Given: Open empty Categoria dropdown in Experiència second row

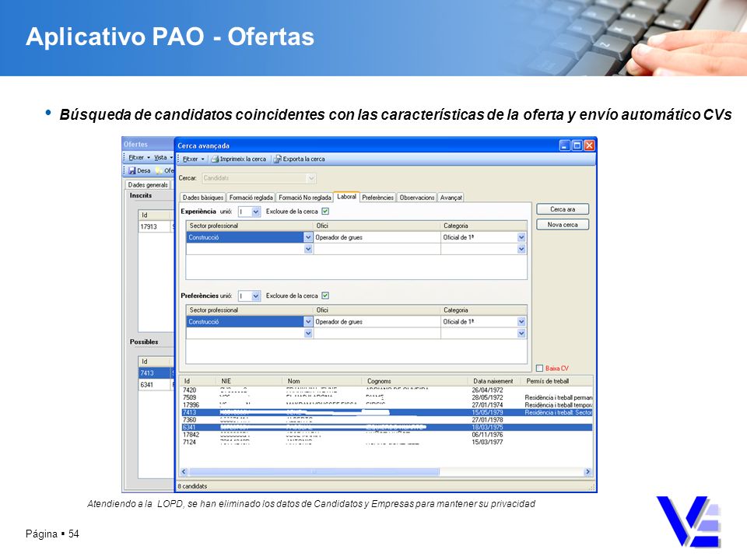Looking at the screenshot, I should (521, 249).
